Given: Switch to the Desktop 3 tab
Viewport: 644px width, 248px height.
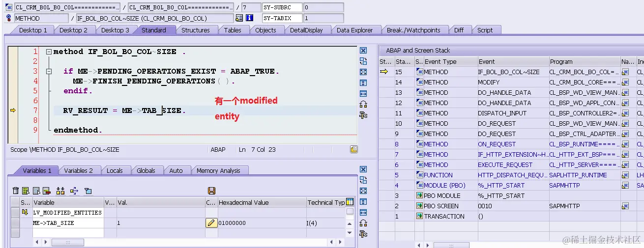Looking at the screenshot, I should coord(115,30).
